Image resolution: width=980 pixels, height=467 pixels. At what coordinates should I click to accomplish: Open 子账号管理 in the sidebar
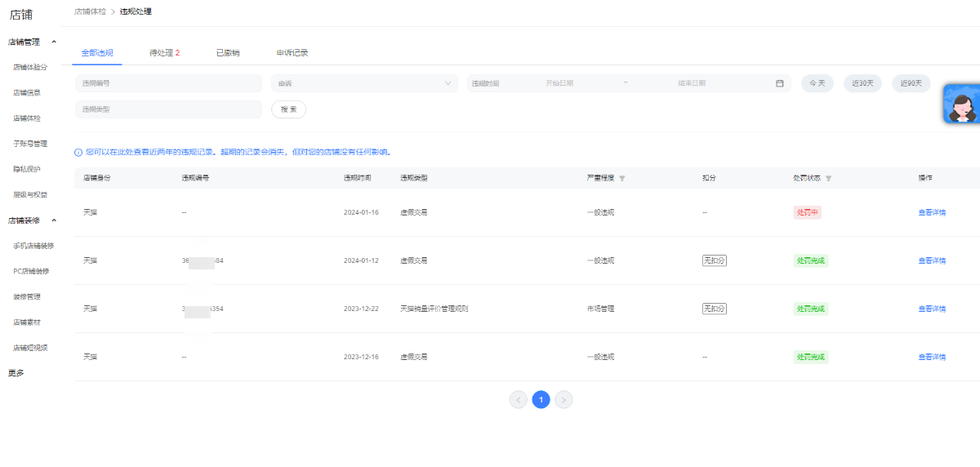pos(30,144)
